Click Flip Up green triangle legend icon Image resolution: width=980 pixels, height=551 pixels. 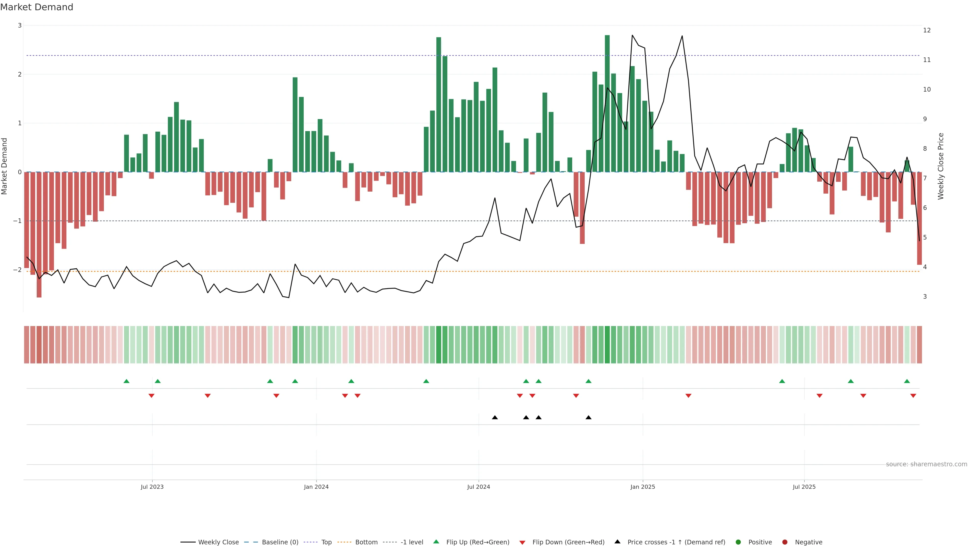coord(436,542)
